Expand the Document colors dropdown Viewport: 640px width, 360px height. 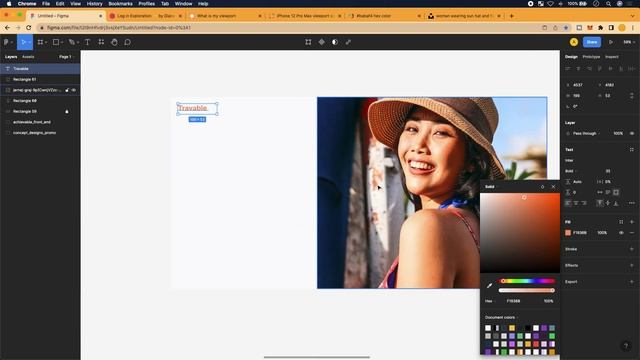click(502, 317)
